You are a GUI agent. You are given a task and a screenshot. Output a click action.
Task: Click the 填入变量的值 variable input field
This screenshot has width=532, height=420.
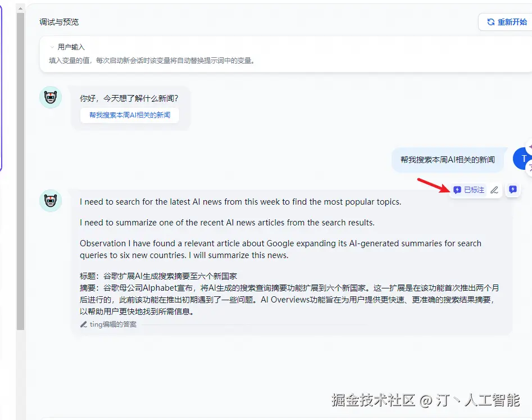point(169,60)
